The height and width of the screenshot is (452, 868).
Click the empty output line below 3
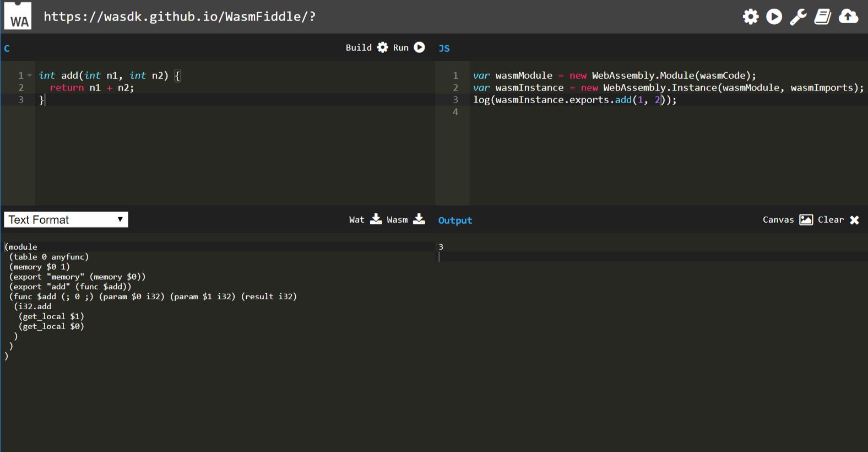pyautogui.click(x=653, y=257)
